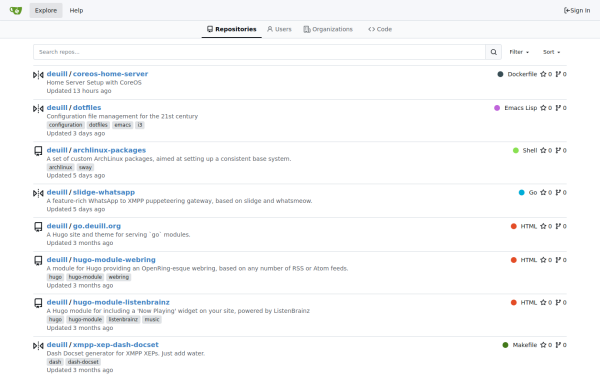The height and width of the screenshot is (375, 600).
Task: Click star icon for hugo-module-webring
Action: 543,260
